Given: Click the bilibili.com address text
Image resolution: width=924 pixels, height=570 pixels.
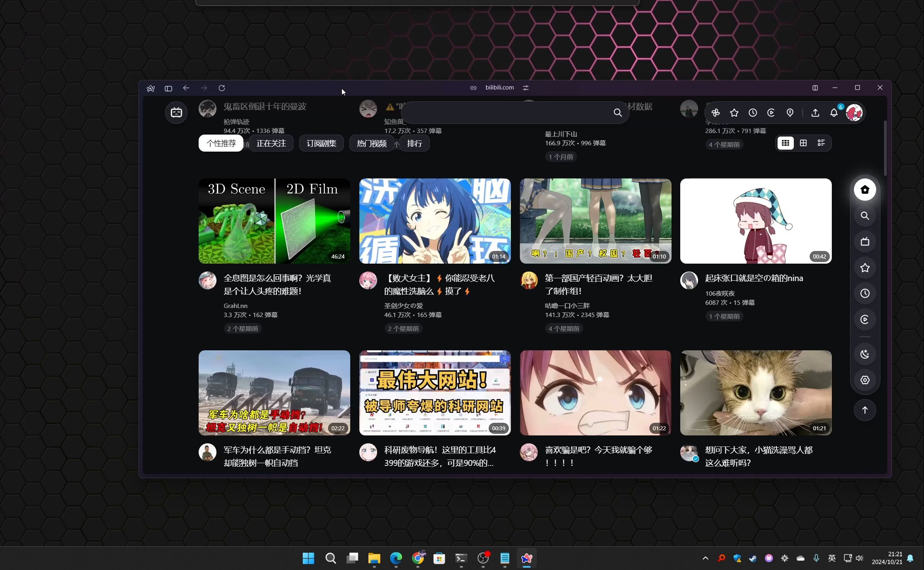Looking at the screenshot, I should (499, 87).
